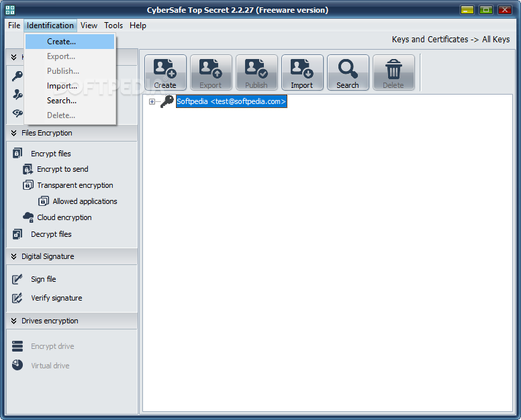This screenshot has height=420, width=521.
Task: Open Allowed applications label
Action: click(x=85, y=201)
